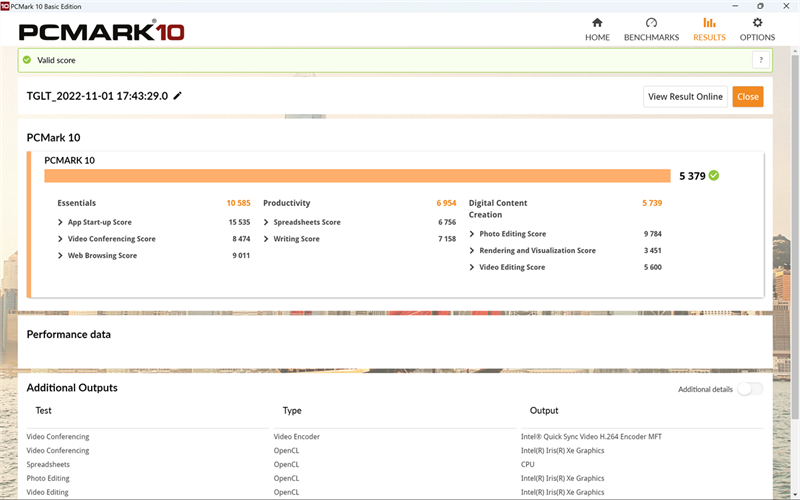The width and height of the screenshot is (800, 500).
Task: Restore down the PCMark 10 window
Action: point(760,6)
